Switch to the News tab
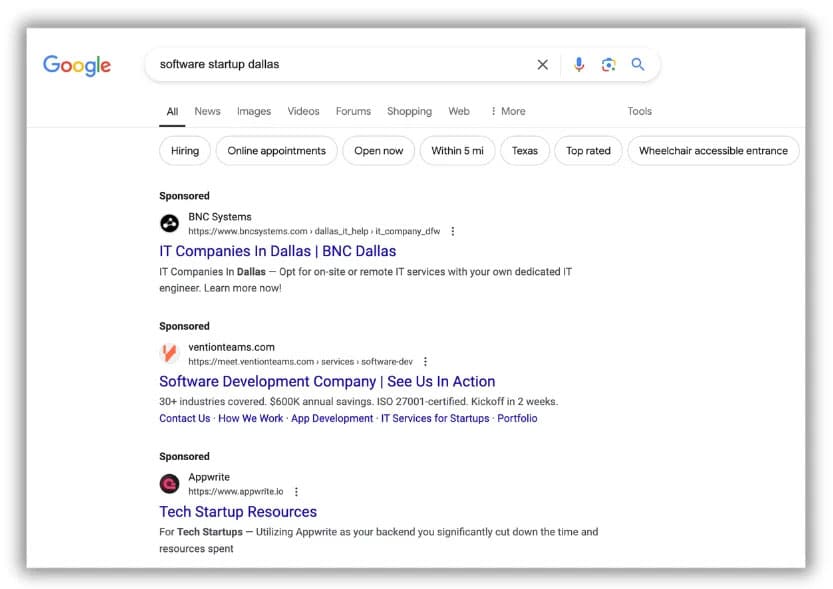 (x=207, y=111)
